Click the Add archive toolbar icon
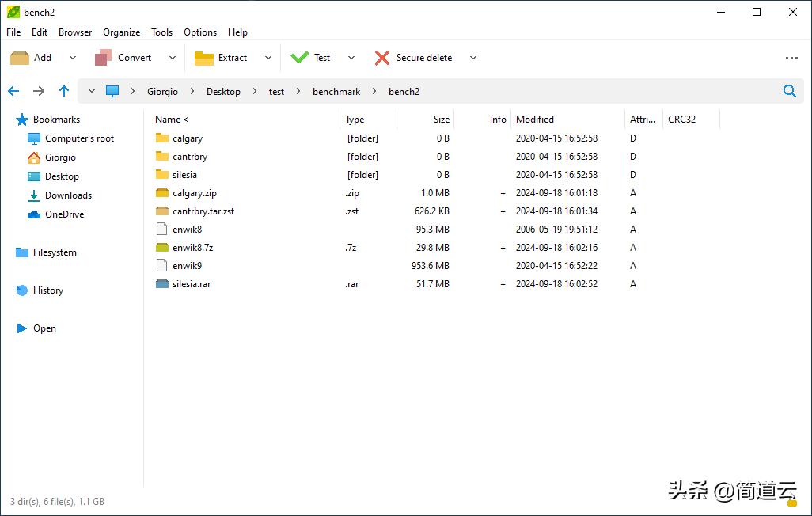The width and height of the screenshot is (812, 516). click(20, 58)
